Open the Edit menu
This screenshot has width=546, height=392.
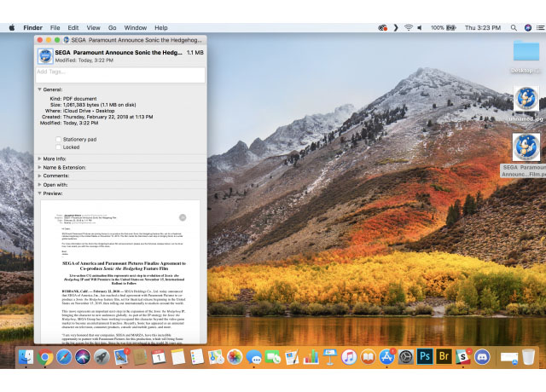click(73, 28)
